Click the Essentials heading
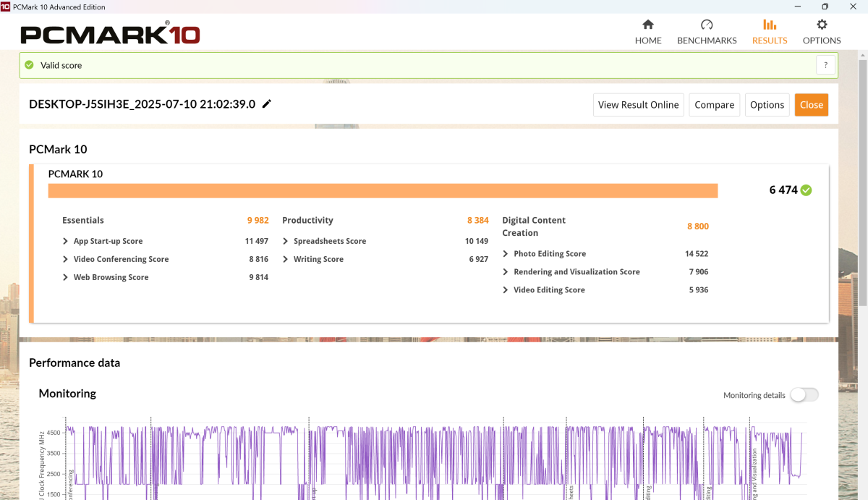The width and height of the screenshot is (868, 500). click(x=83, y=221)
